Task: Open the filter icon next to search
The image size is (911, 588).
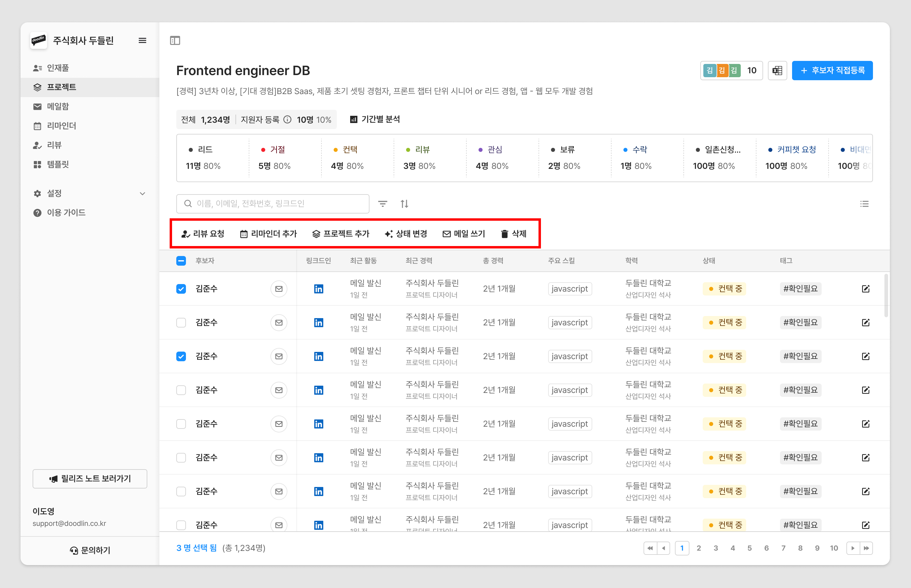Action: pos(382,204)
